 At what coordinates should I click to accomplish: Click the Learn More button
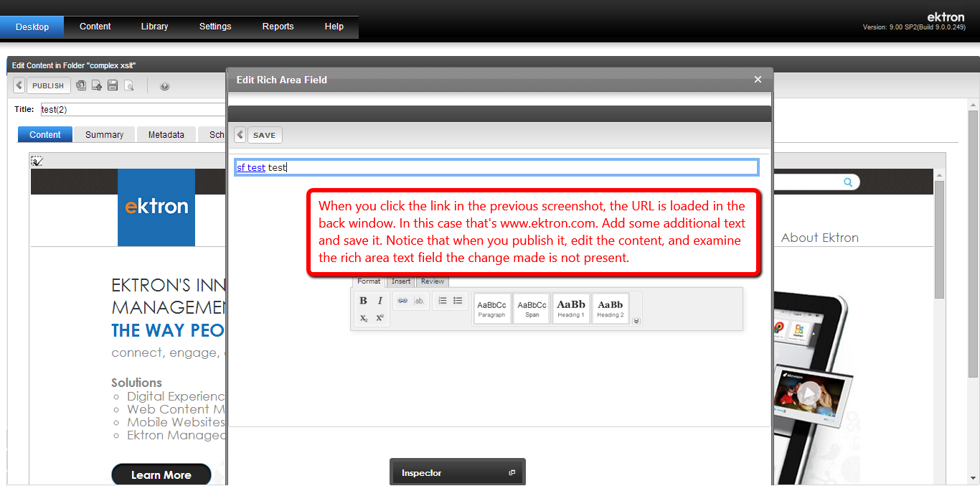[161, 475]
